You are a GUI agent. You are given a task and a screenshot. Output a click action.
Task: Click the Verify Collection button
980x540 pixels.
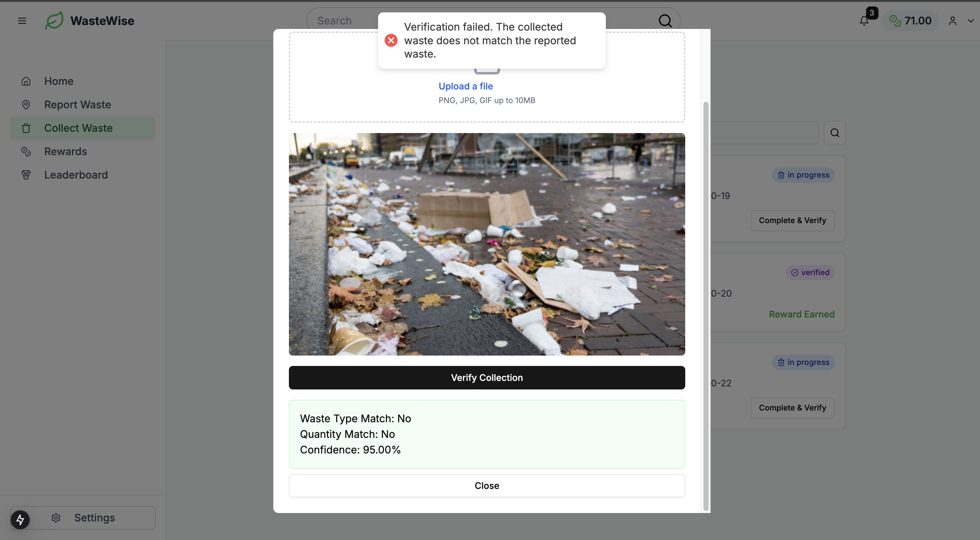tap(486, 378)
